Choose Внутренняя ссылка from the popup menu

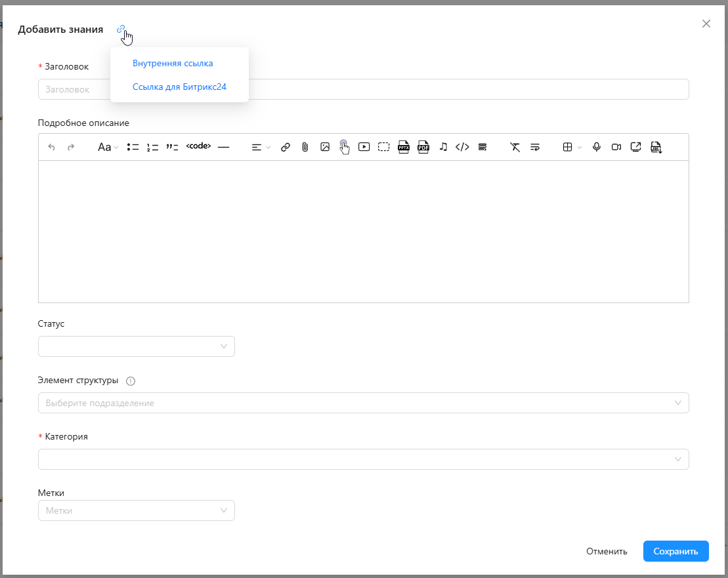click(x=173, y=64)
